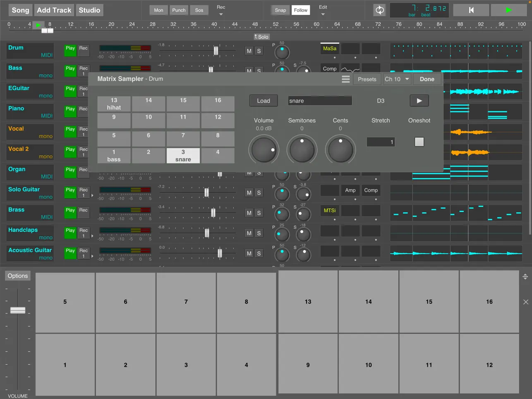Click the MTSi effect slot on Brass track
This screenshot has height=399, width=532.
pyautogui.click(x=330, y=210)
